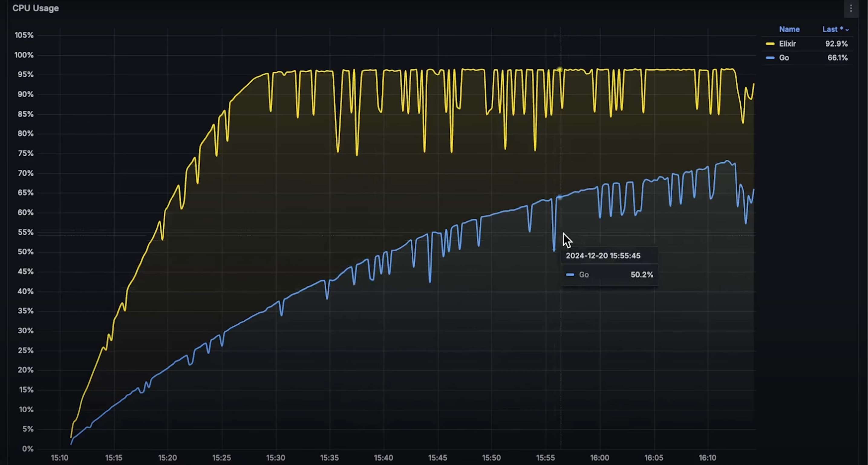Click the 100% y-axis label
Screen dimensions: 868x465
tap(24, 55)
